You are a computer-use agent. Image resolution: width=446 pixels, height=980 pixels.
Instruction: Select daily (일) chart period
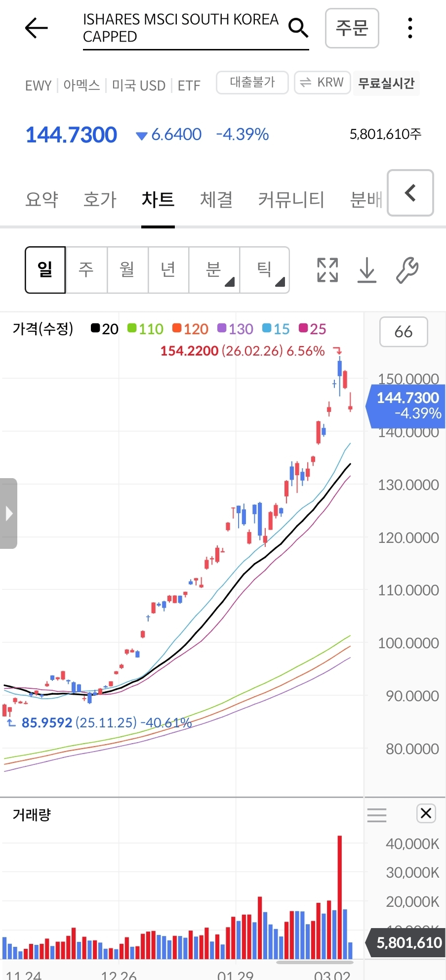coord(45,270)
